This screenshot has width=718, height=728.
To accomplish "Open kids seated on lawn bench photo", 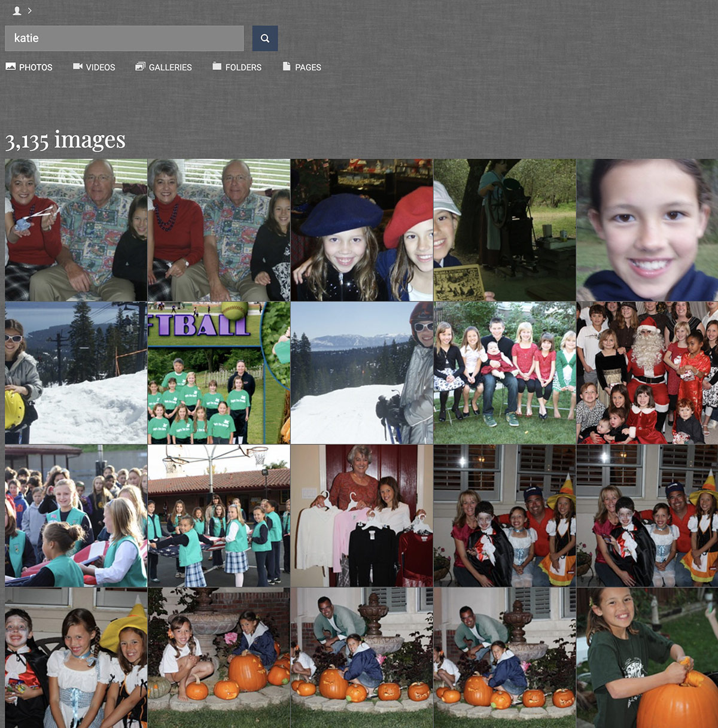I will (504, 373).
